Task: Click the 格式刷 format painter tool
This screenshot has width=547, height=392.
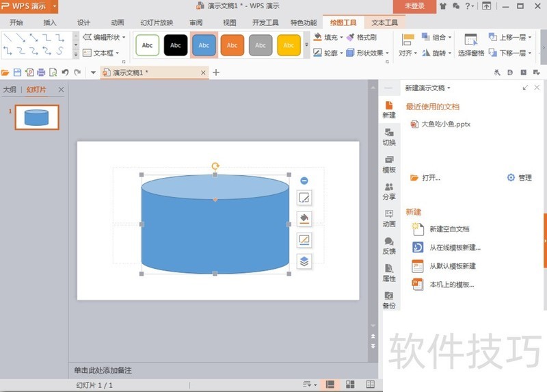Action: [x=362, y=38]
